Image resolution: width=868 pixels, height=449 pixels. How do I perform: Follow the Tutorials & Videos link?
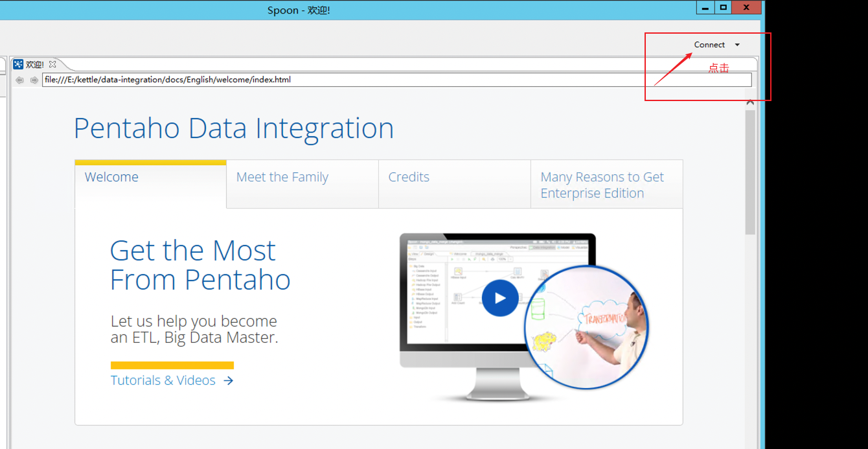pos(163,380)
